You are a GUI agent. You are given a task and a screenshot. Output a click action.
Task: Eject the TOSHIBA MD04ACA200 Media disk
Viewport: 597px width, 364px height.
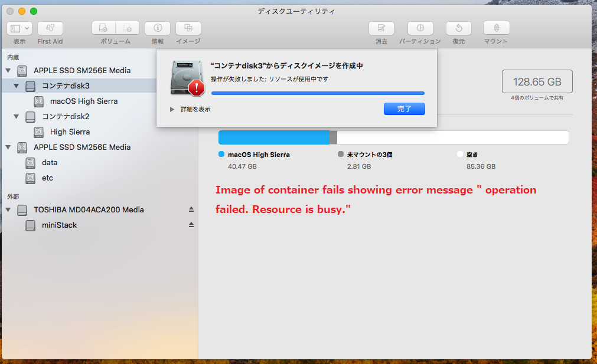pos(191,209)
